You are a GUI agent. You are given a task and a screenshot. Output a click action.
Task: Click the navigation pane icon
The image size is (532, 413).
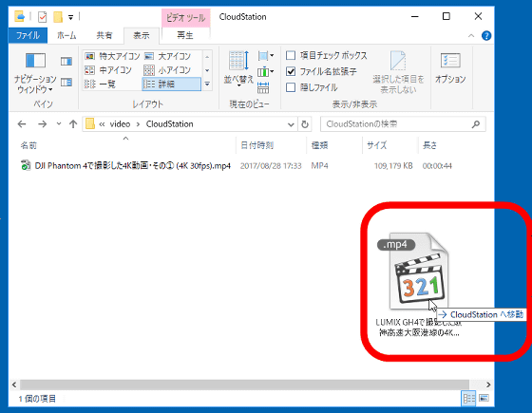(x=35, y=61)
